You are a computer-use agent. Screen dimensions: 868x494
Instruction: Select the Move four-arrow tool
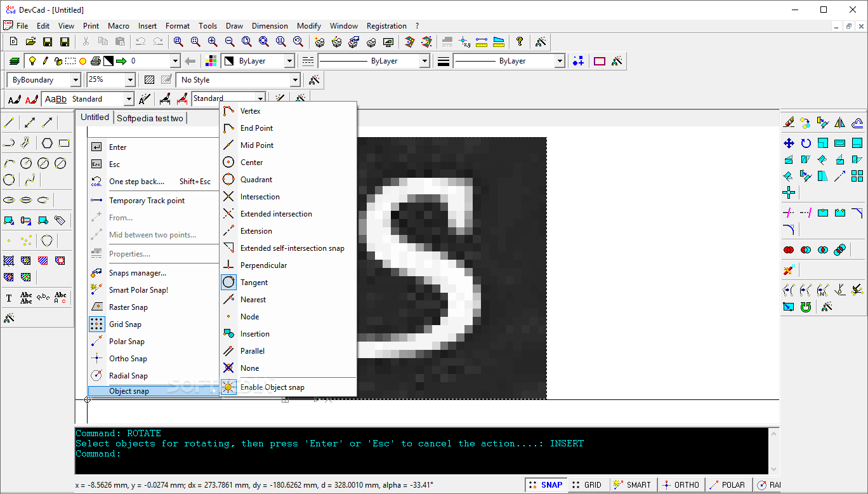pyautogui.click(x=789, y=143)
